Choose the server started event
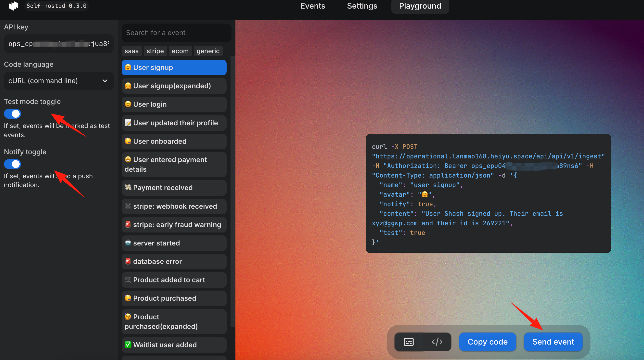Screen dimensions: 644x360 pyautogui.click(x=174, y=243)
